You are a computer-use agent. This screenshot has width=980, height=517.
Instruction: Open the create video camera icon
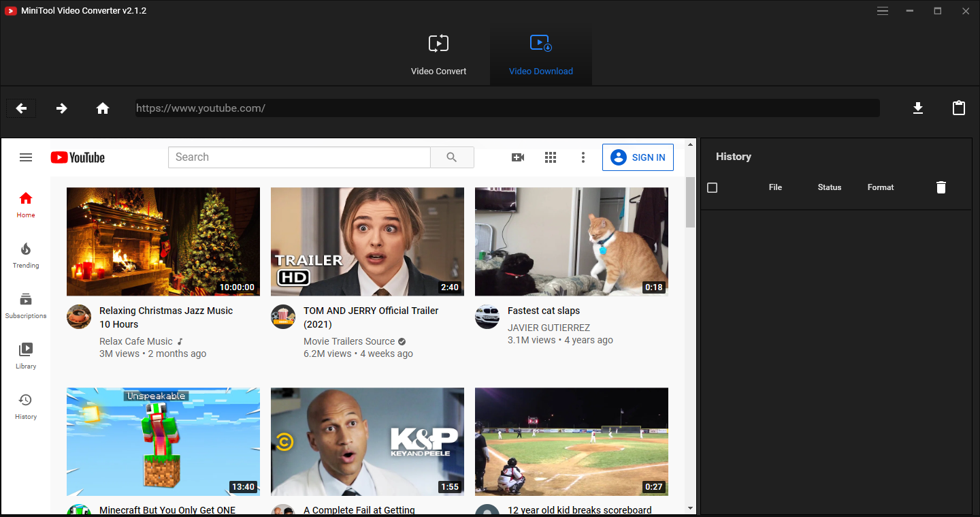(x=518, y=157)
